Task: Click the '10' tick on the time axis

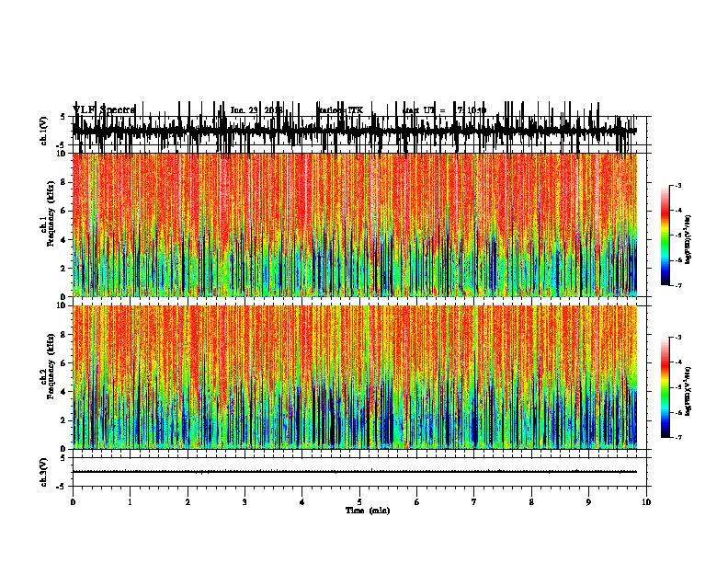Action: 646,502
